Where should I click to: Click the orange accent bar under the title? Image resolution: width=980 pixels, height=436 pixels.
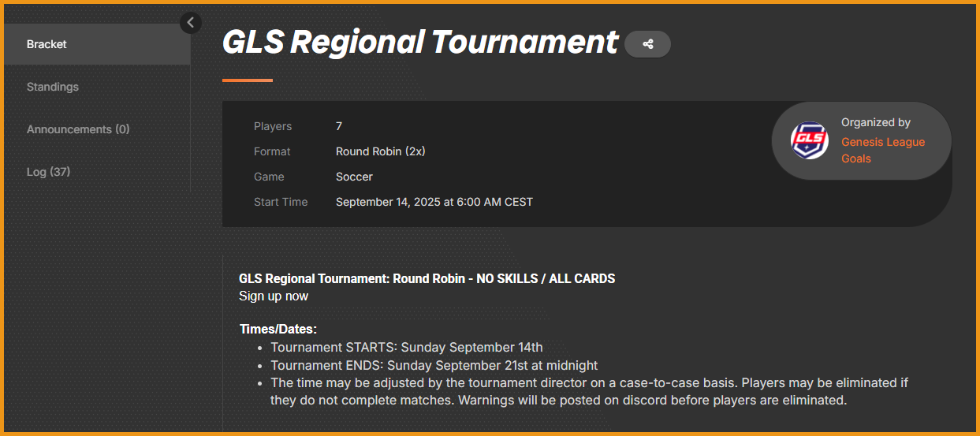[x=247, y=80]
